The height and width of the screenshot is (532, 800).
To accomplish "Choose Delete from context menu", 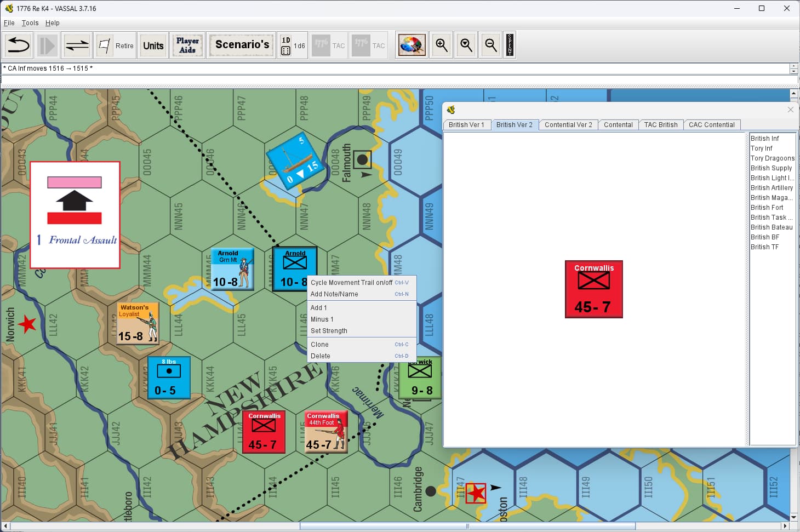I will coord(362,356).
